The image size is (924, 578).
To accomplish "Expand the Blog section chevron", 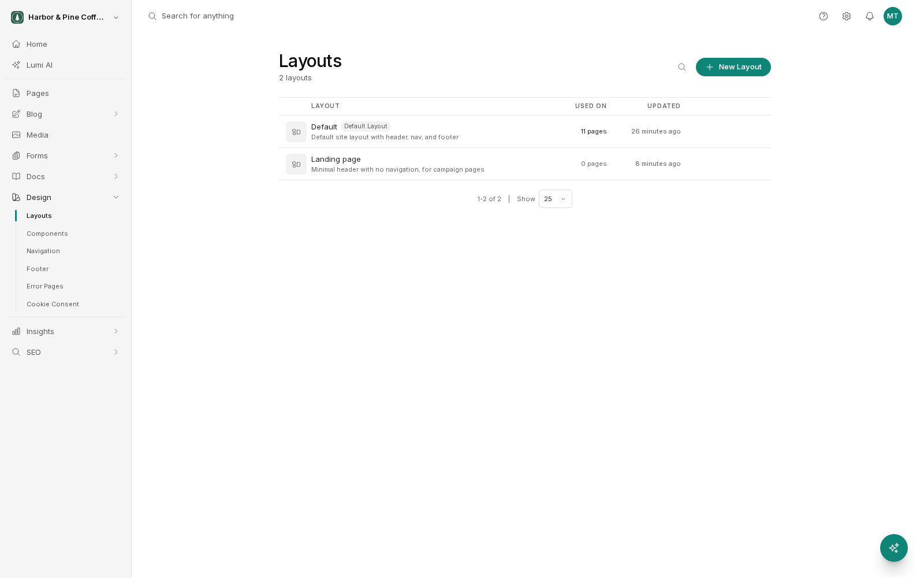I will [116, 114].
